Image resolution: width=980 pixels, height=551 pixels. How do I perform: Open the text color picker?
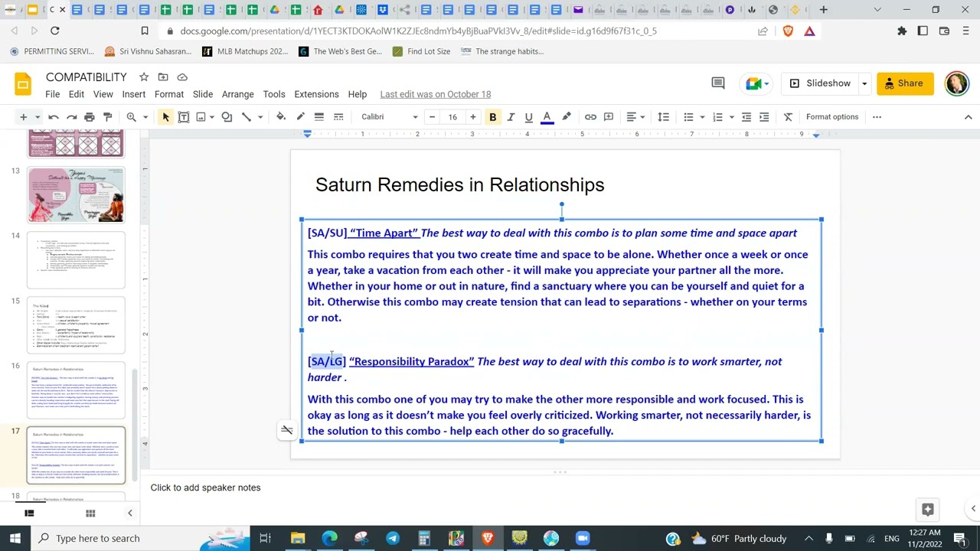[547, 117]
